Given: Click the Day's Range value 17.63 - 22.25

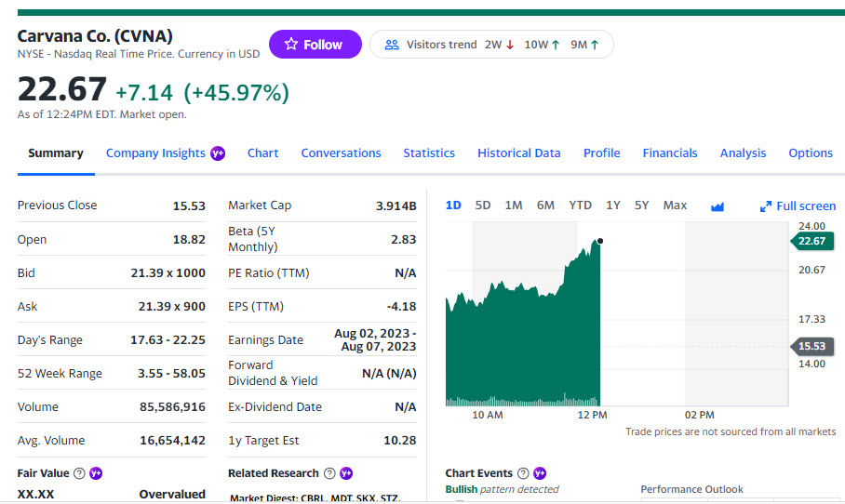Looking at the screenshot, I should 168,339.
